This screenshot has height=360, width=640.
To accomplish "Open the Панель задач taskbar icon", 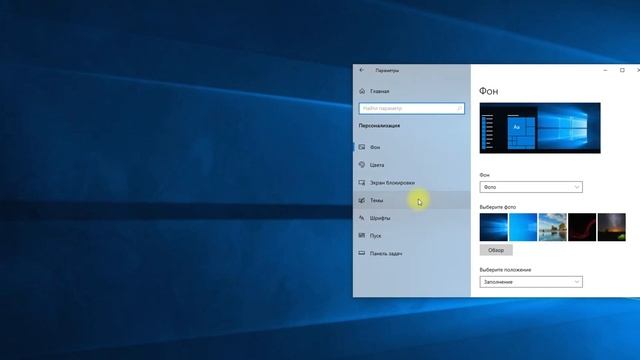I will (x=362, y=253).
